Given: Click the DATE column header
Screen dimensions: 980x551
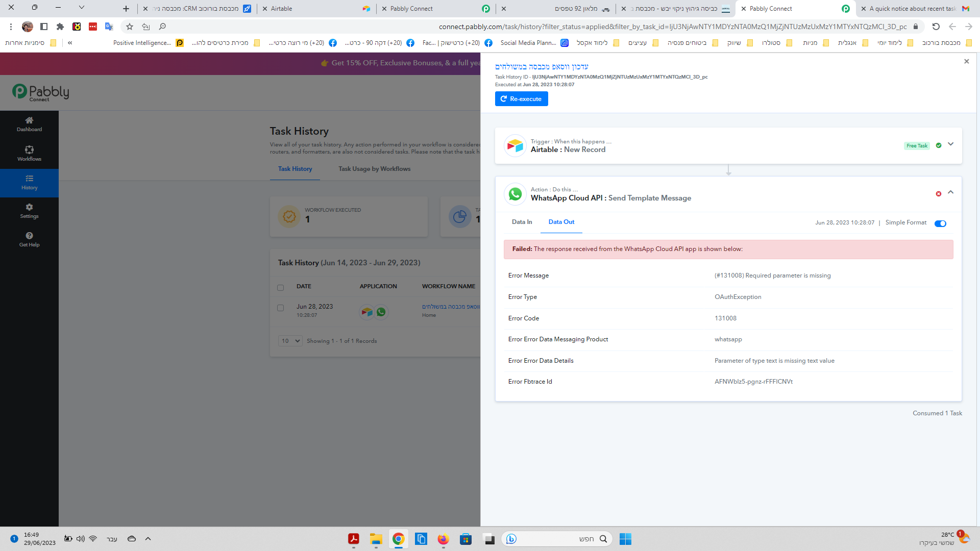Looking at the screenshot, I should [304, 286].
